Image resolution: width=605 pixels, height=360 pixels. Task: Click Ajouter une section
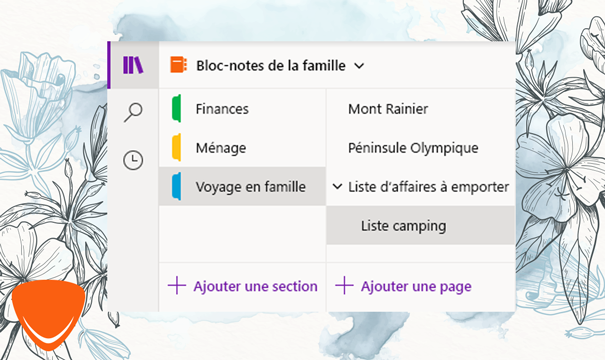255,286
